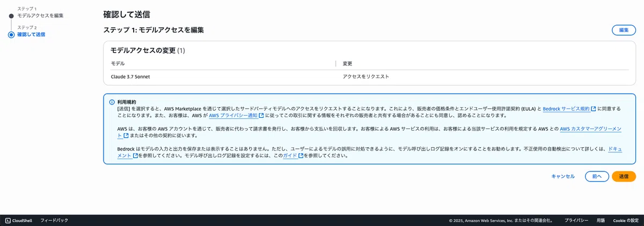Click the step 1 circle indicator

tap(11, 16)
